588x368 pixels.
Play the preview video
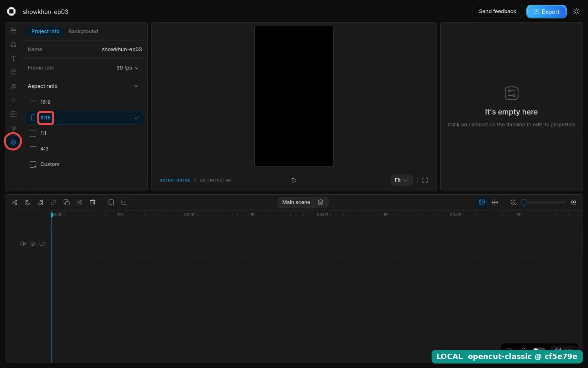pos(294,180)
